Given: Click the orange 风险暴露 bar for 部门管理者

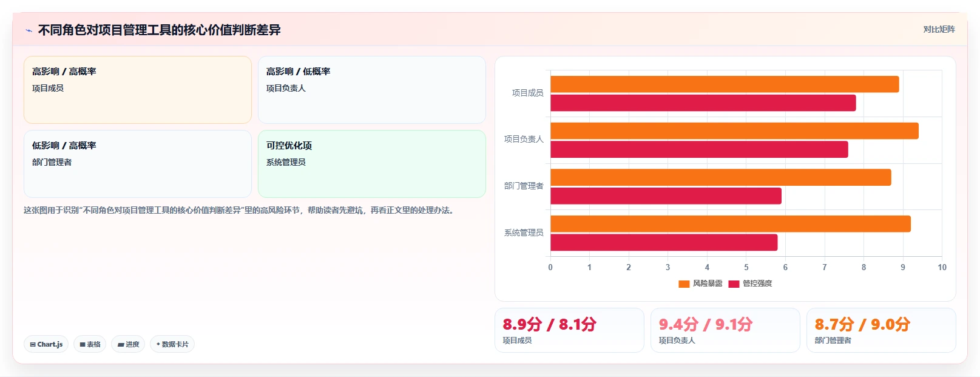Looking at the screenshot, I should point(721,177).
